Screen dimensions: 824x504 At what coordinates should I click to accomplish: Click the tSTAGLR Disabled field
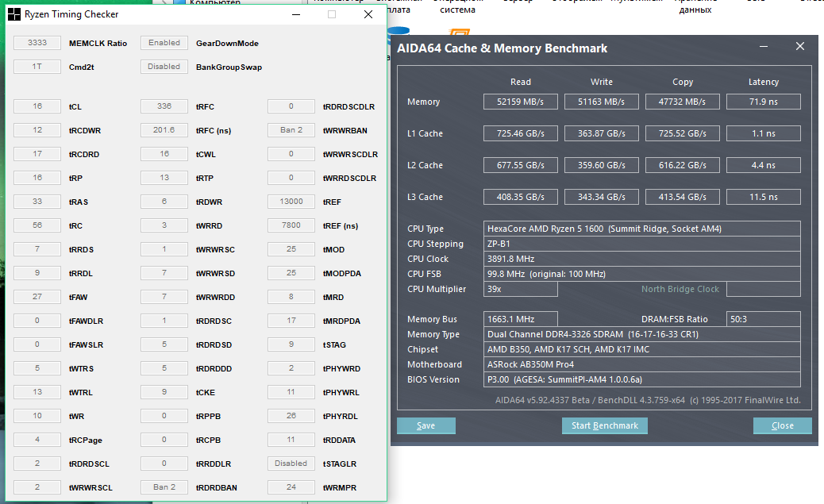[x=291, y=464]
